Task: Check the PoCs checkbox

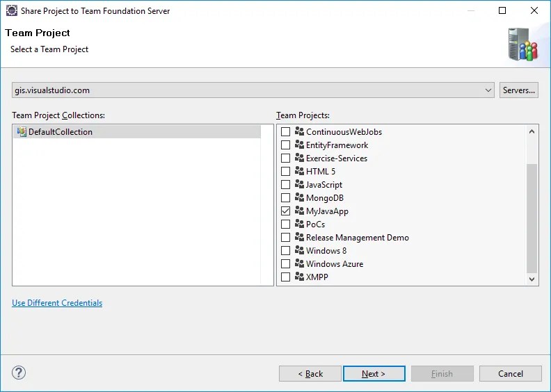Action: (286, 224)
